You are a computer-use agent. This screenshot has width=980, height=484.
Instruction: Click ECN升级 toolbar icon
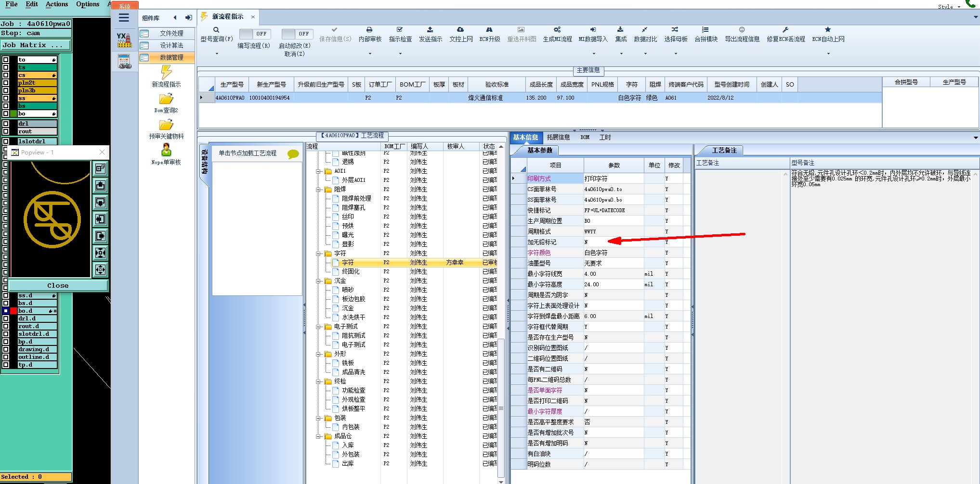pos(489,30)
